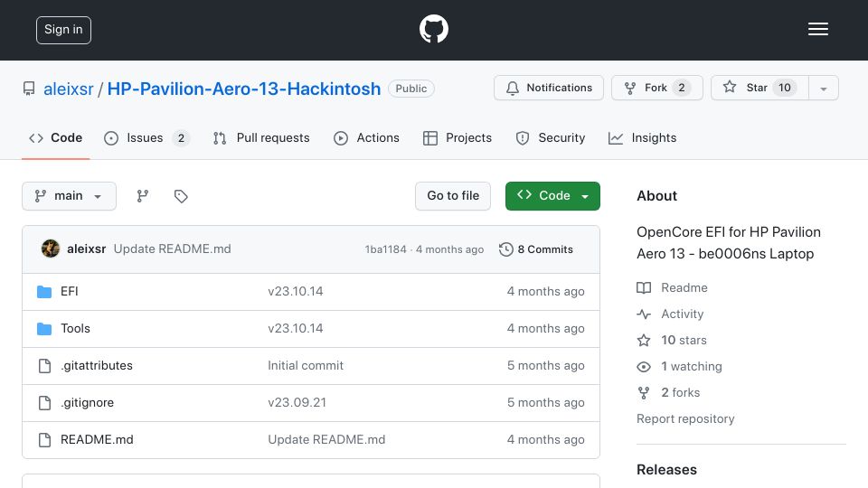Open commit hash 1ba1184

(x=386, y=249)
